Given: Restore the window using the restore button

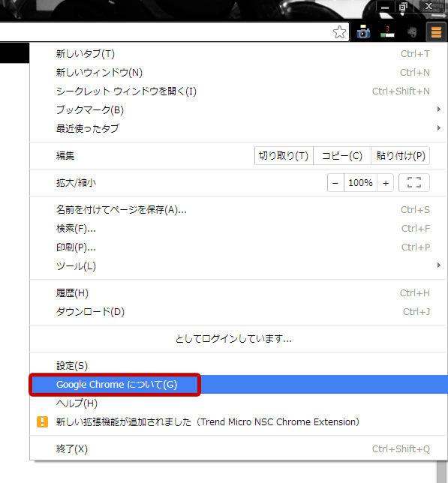Looking at the screenshot, I should [x=403, y=7].
